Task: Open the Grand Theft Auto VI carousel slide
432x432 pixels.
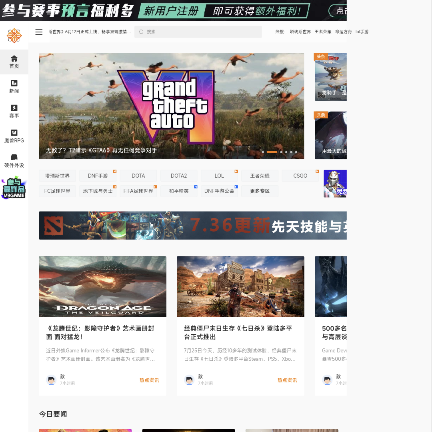Action: (x=171, y=106)
